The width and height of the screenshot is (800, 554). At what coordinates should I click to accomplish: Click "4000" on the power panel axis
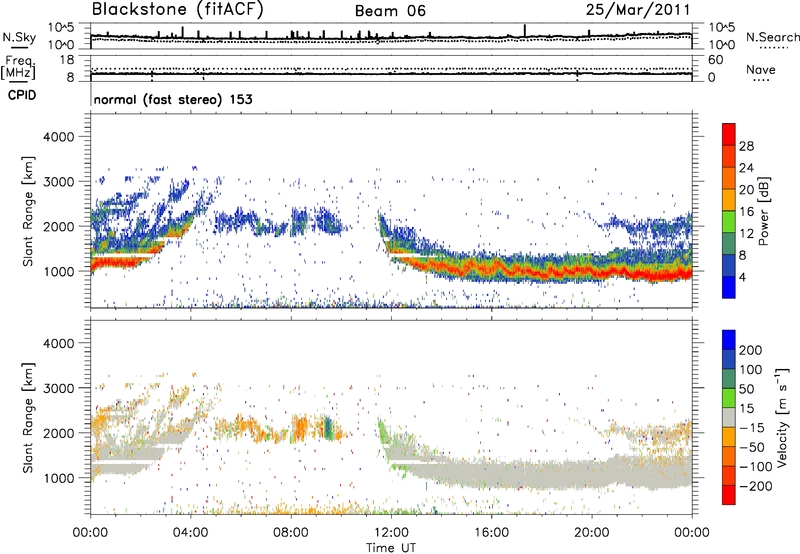pos(58,137)
